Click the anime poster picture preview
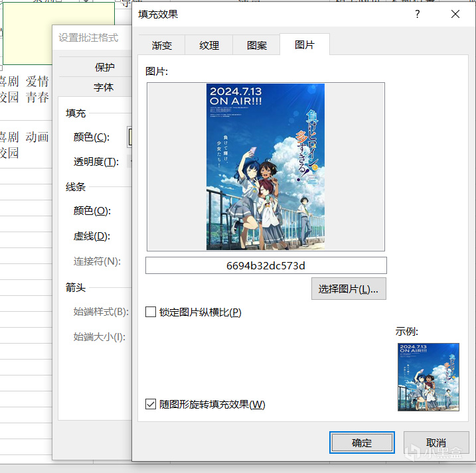Screen dimensions: 476x473 tap(266, 167)
